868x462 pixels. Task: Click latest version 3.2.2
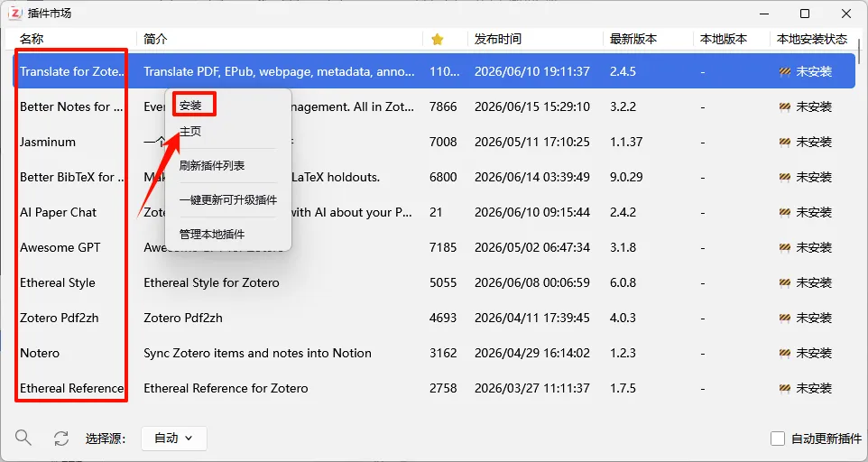[x=623, y=106]
